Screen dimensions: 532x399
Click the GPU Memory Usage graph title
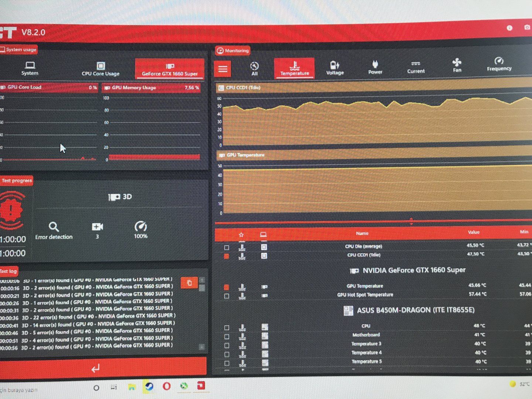click(134, 88)
